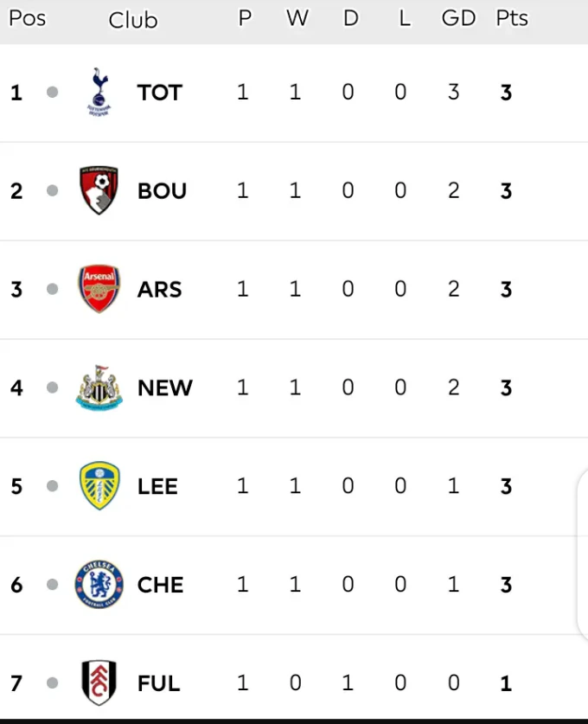Select the LEE club name
Viewport: 588px width, 724px height.
click(x=157, y=486)
